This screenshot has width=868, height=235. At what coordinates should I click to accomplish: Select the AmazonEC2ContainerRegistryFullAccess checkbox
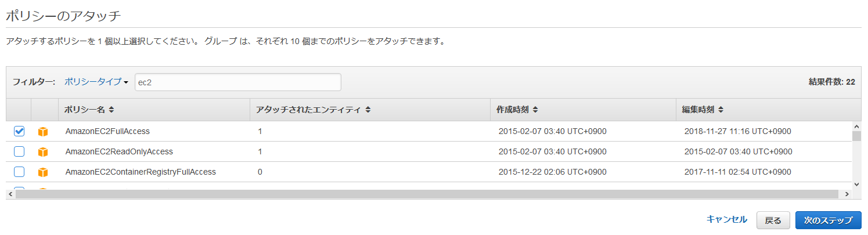click(x=19, y=172)
